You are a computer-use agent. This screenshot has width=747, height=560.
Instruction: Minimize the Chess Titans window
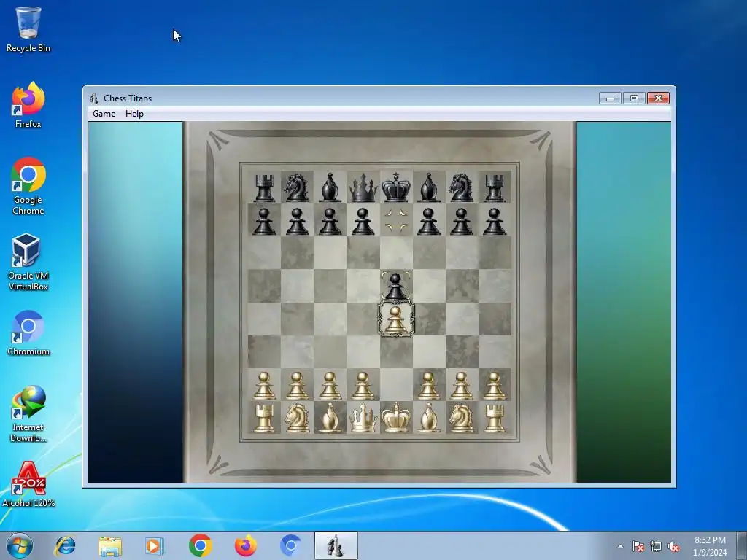610,98
